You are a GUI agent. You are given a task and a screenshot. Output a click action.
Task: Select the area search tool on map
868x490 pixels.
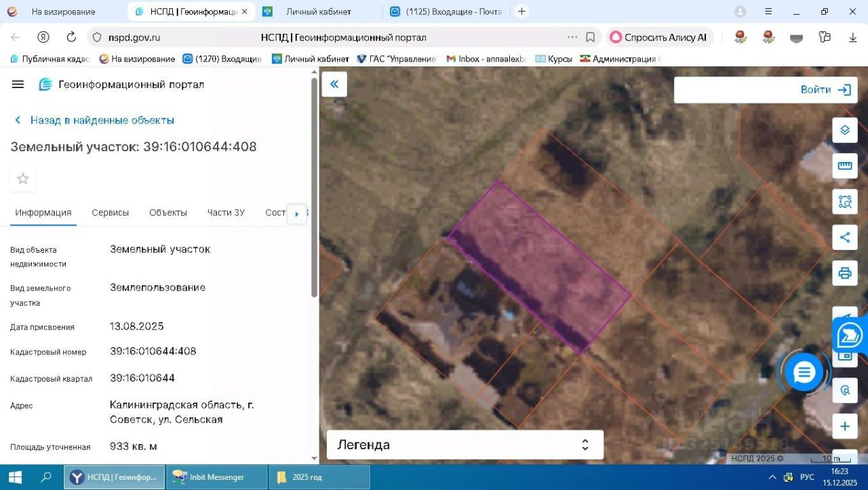(x=845, y=201)
